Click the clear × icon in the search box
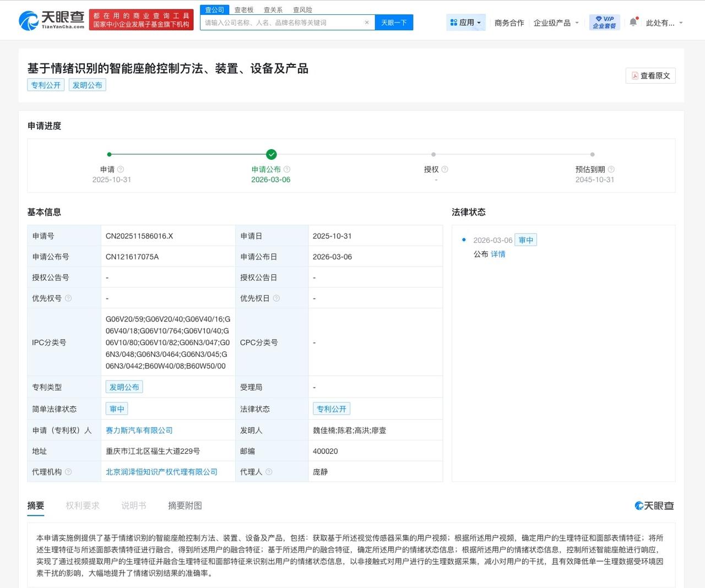Image resolution: width=705 pixels, height=588 pixels. 366,23
